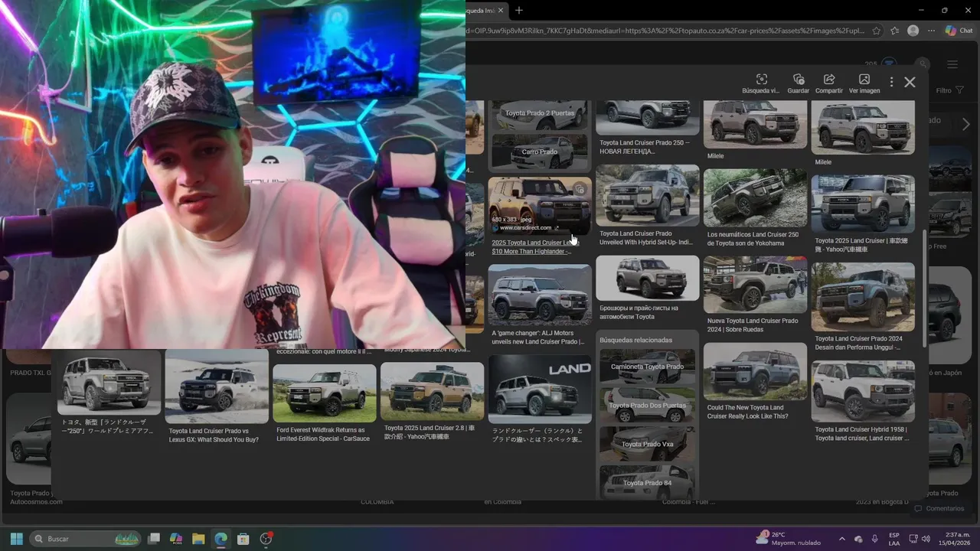
Task: Click the search magnifier icon on the Bing page
Action: [923, 64]
